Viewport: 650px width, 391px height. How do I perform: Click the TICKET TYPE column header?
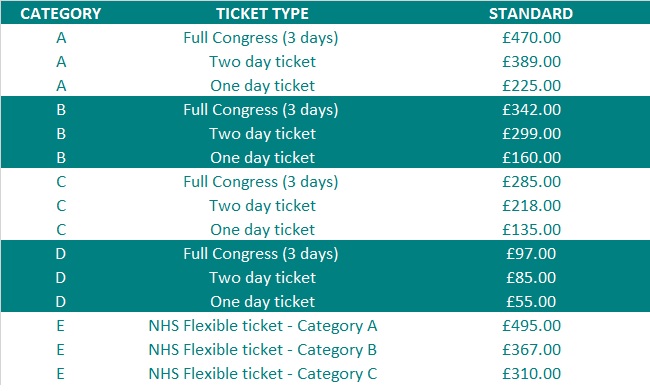click(262, 14)
